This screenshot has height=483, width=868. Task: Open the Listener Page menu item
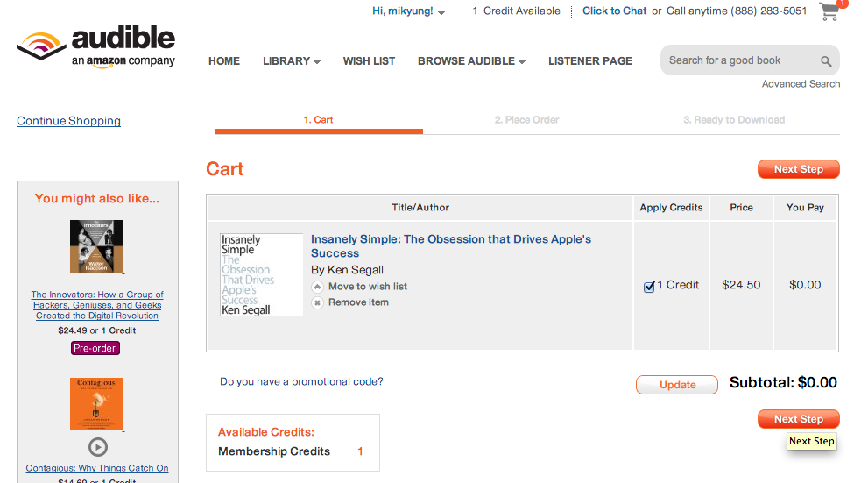pyautogui.click(x=589, y=61)
